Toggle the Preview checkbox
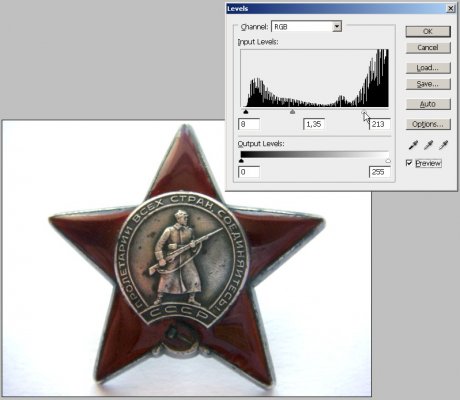 pos(409,163)
